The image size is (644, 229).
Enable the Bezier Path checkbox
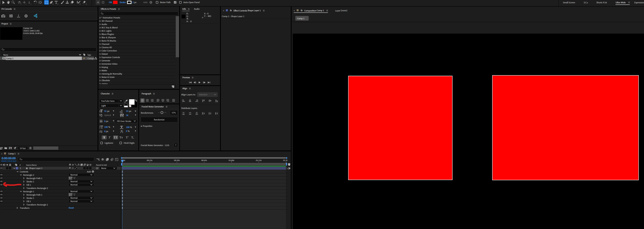coord(157,3)
